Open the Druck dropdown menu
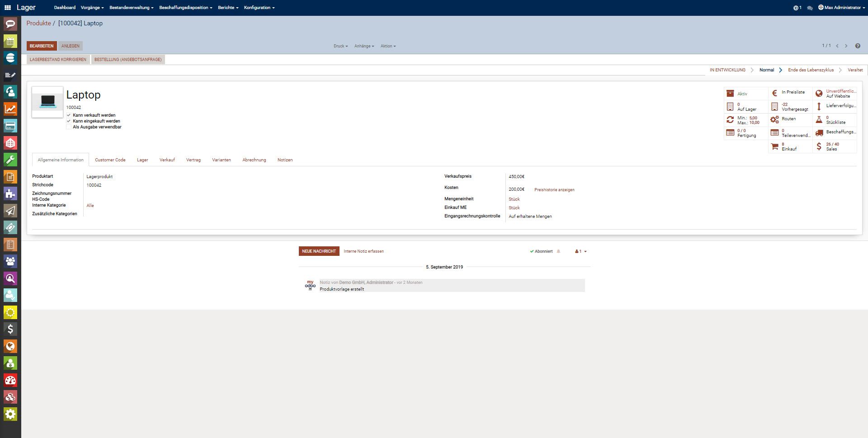 coord(340,46)
